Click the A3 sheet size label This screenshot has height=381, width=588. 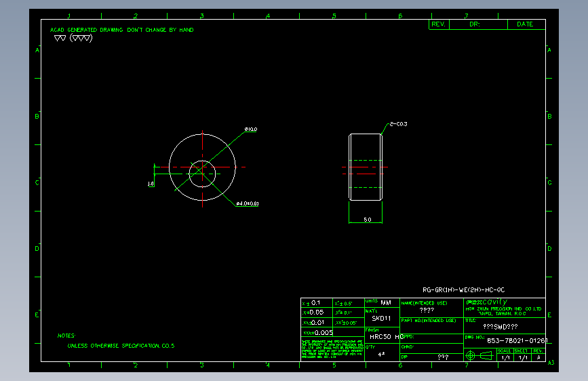[x=551, y=363]
